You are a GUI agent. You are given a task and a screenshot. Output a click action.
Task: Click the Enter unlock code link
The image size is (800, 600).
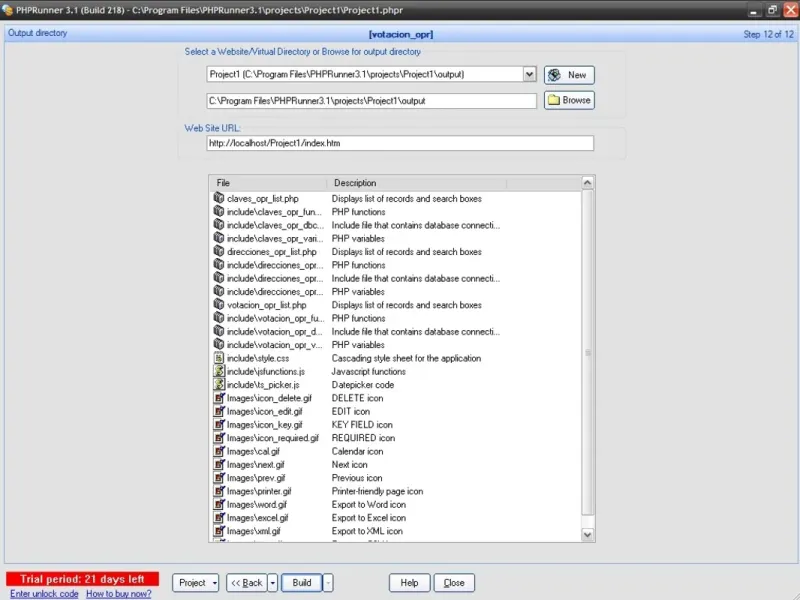pos(44,594)
